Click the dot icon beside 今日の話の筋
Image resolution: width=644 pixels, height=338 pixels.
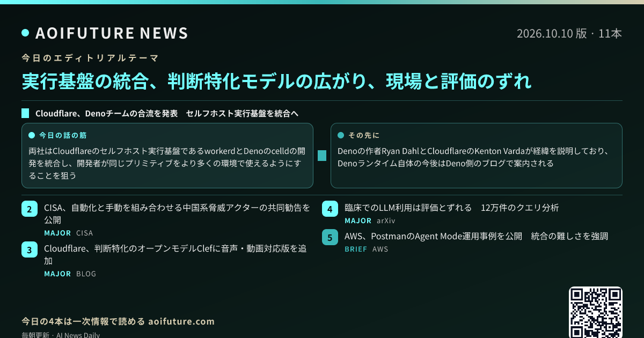click(32, 135)
